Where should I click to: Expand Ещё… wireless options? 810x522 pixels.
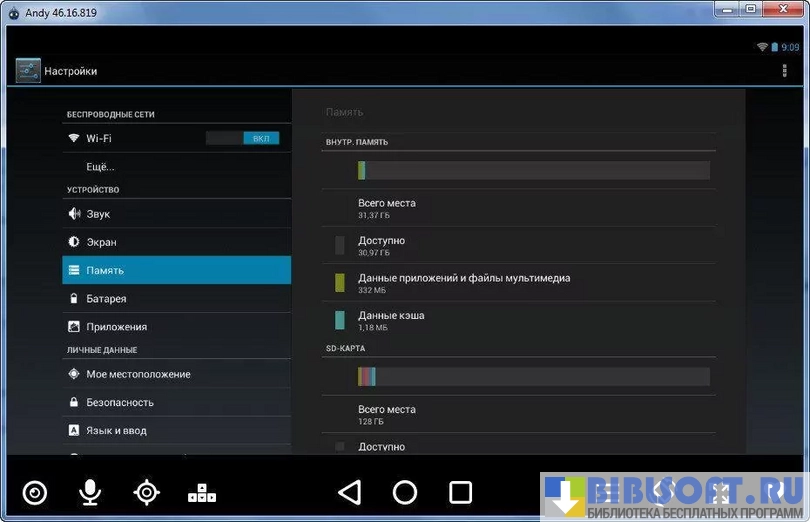point(100,166)
